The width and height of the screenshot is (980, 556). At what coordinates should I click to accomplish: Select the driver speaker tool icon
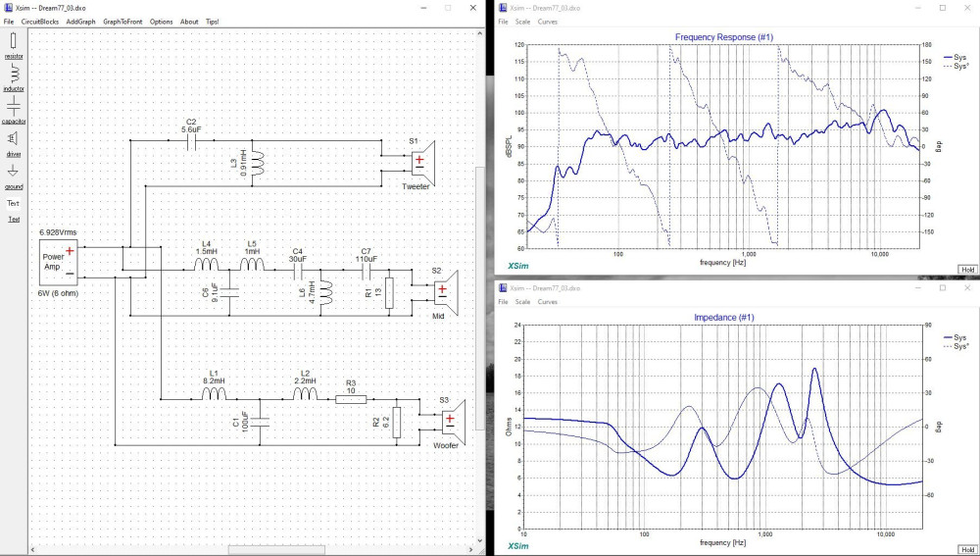pyautogui.click(x=14, y=138)
